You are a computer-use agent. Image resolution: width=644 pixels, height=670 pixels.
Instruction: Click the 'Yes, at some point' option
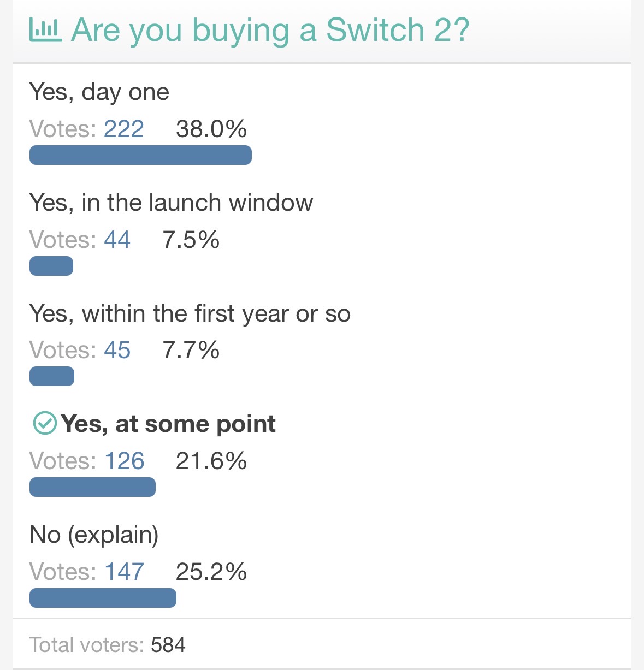pos(168,424)
